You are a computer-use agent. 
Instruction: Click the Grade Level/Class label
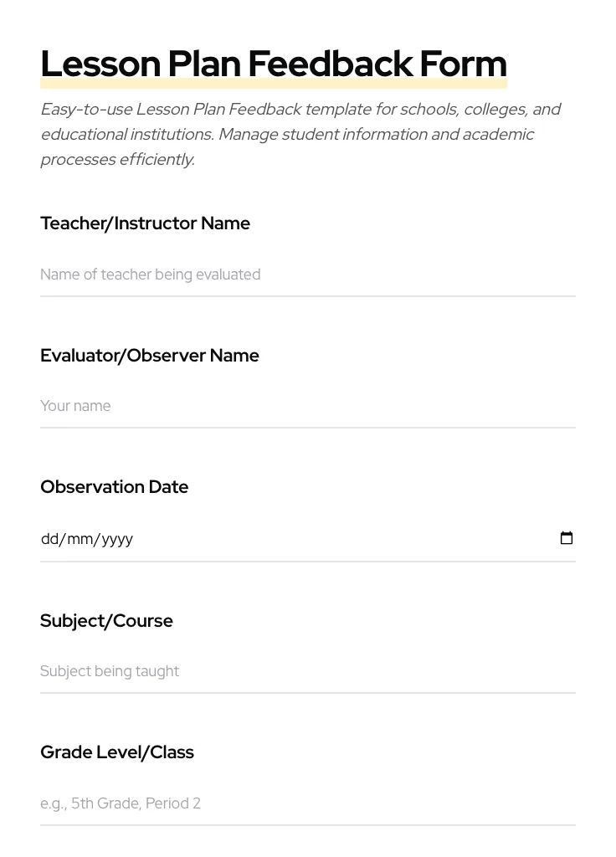pos(117,752)
